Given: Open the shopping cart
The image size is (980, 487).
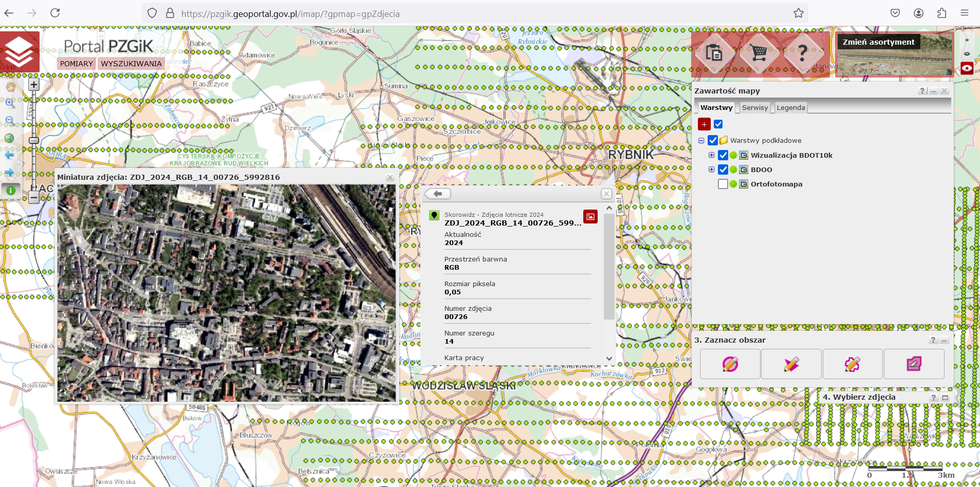Looking at the screenshot, I should click(x=759, y=52).
